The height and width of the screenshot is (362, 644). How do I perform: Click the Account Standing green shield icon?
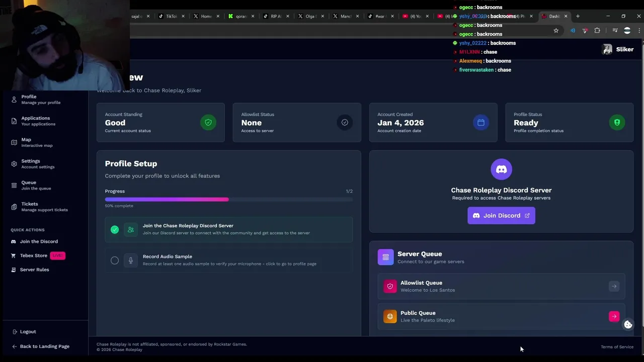208,122
